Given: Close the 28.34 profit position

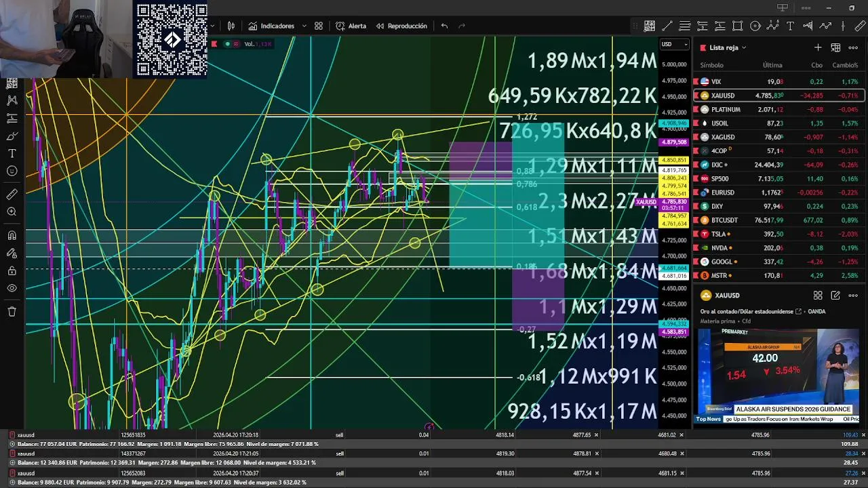Looking at the screenshot, I should (863, 453).
